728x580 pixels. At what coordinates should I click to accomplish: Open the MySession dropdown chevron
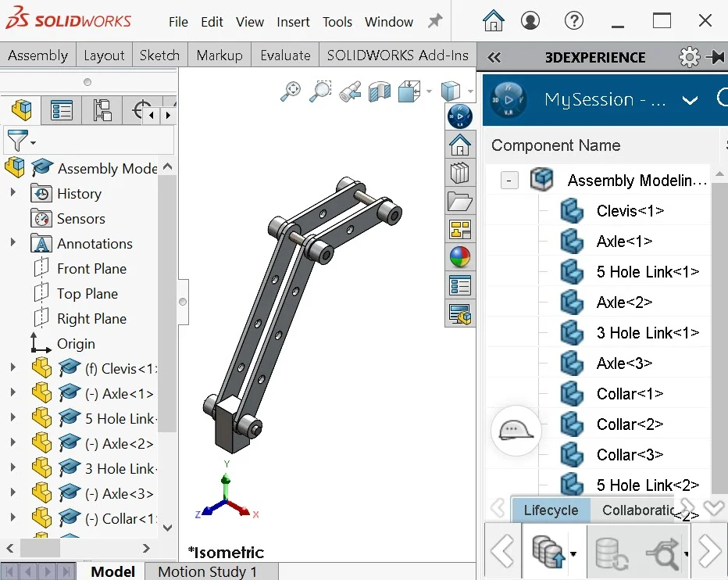pos(690,100)
